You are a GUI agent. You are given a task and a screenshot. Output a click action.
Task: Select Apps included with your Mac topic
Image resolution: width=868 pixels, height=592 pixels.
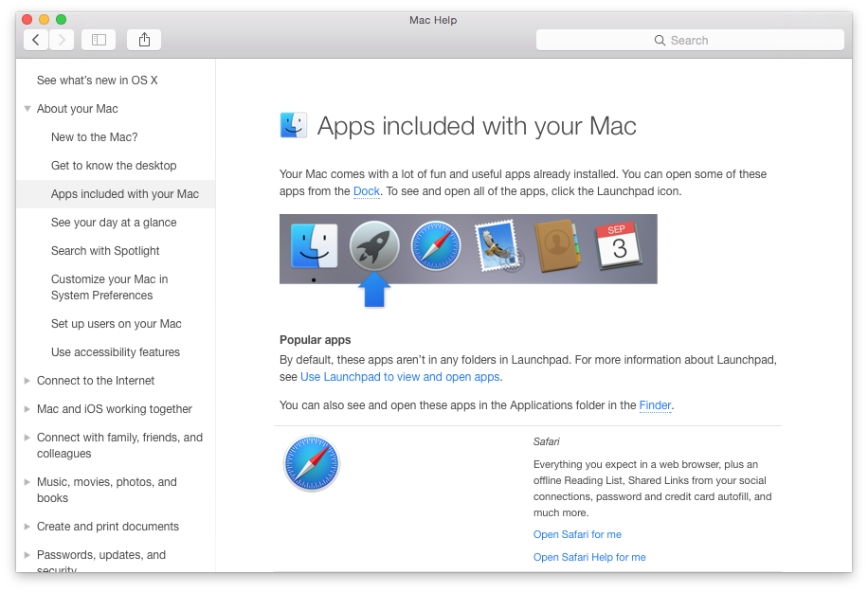(116, 194)
